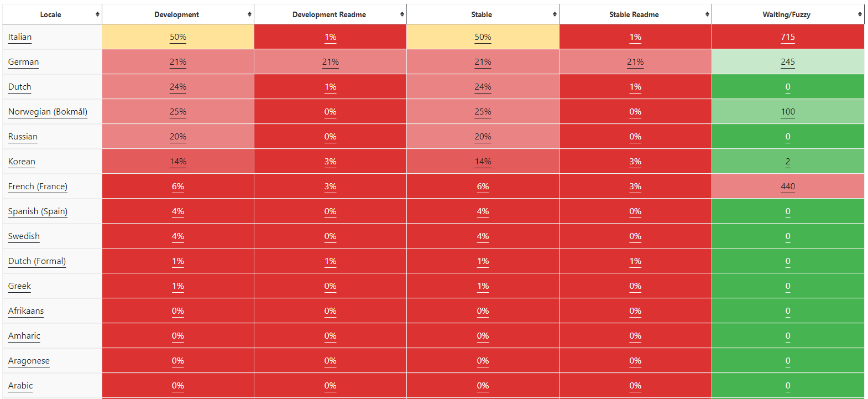Select the Dutch (Formal) locale

37,261
